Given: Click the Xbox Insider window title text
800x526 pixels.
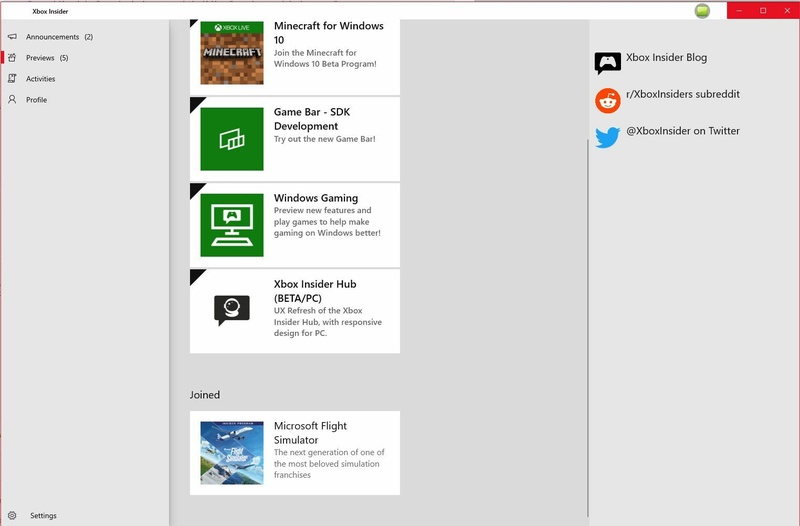Looking at the screenshot, I should point(50,11).
